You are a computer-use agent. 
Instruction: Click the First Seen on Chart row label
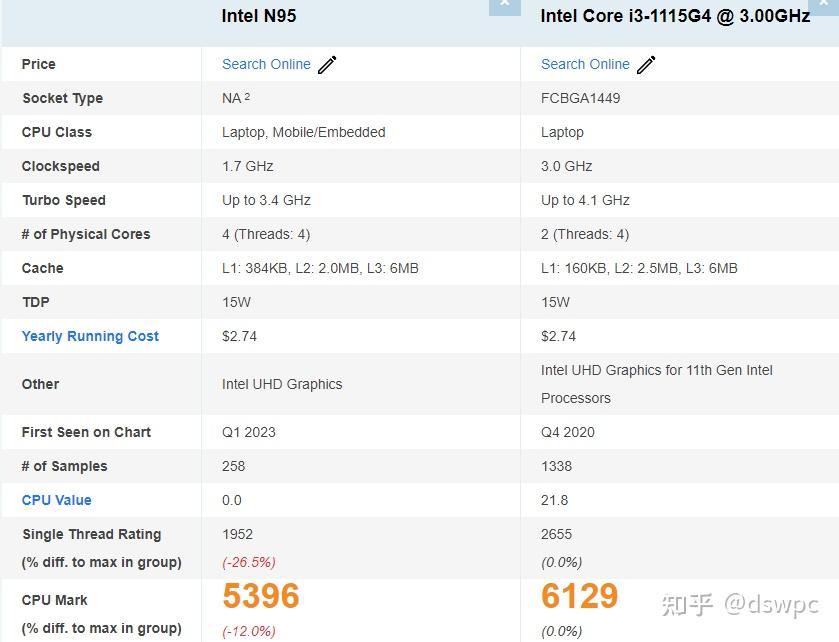tap(85, 432)
